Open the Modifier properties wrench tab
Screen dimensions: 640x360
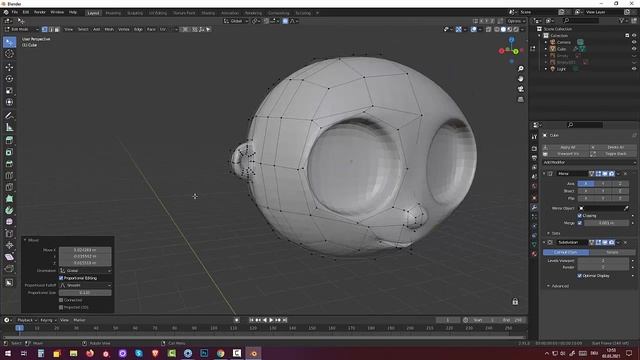[534, 207]
